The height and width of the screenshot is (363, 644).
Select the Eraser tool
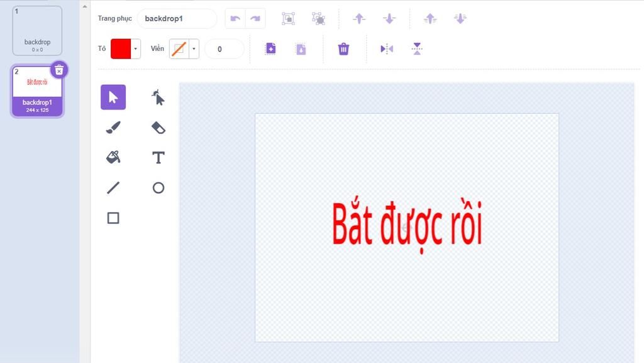tap(158, 127)
